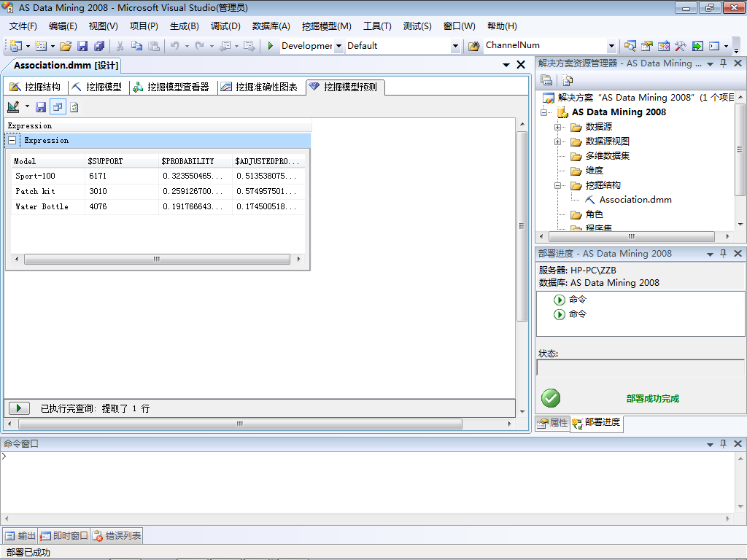This screenshot has height=560, width=747.
Task: Click the designer vertical scrollbar thumb
Action: (522, 226)
